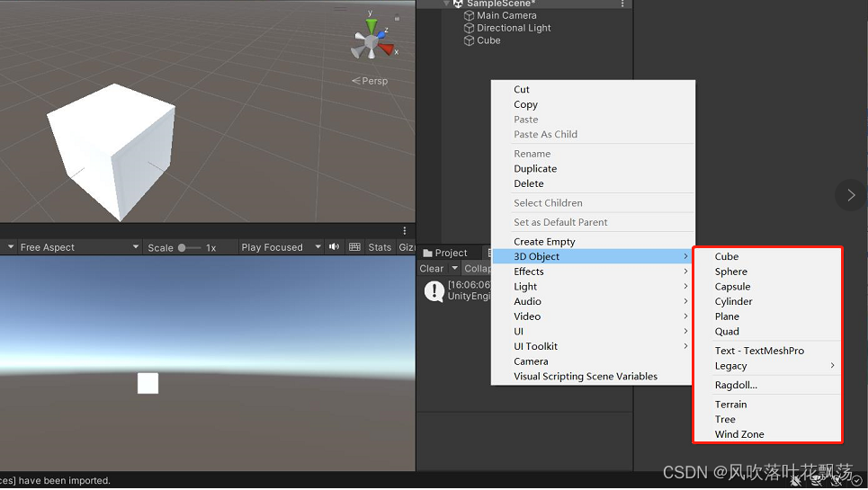This screenshot has width=868, height=490.
Task: Expand the Legacy submenu
Action: (x=768, y=366)
